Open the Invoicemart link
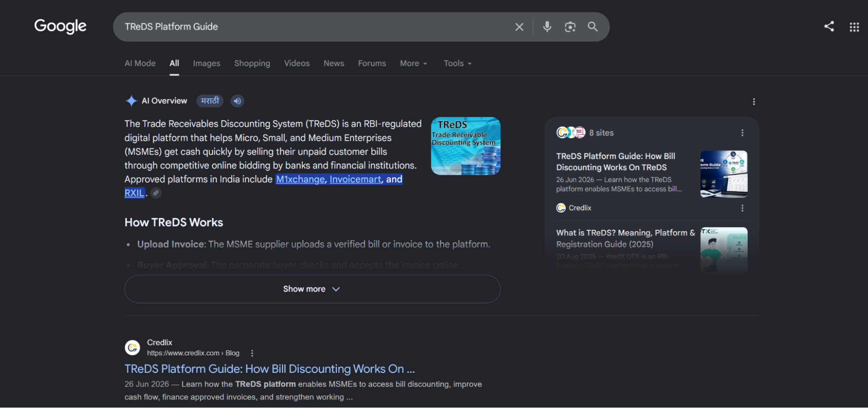Viewport: 868px width, 408px height. (356, 179)
